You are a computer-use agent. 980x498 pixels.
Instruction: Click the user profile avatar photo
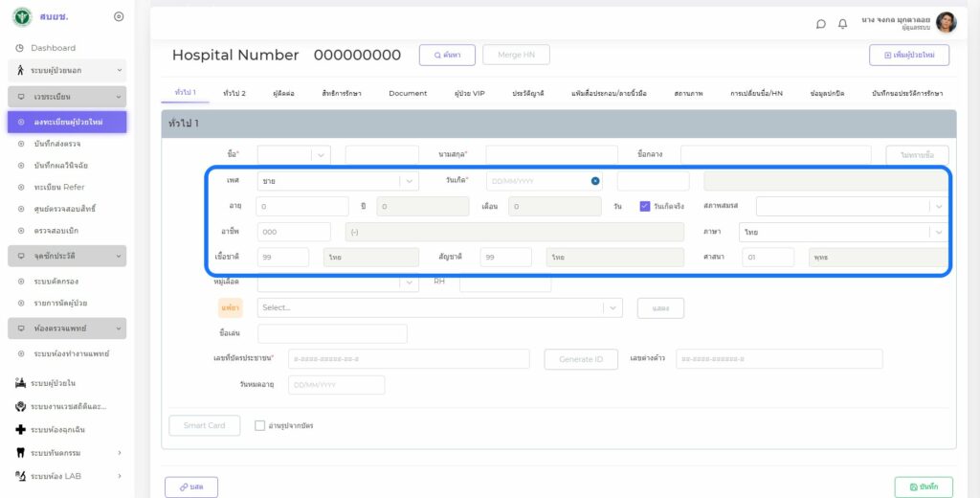(946, 23)
